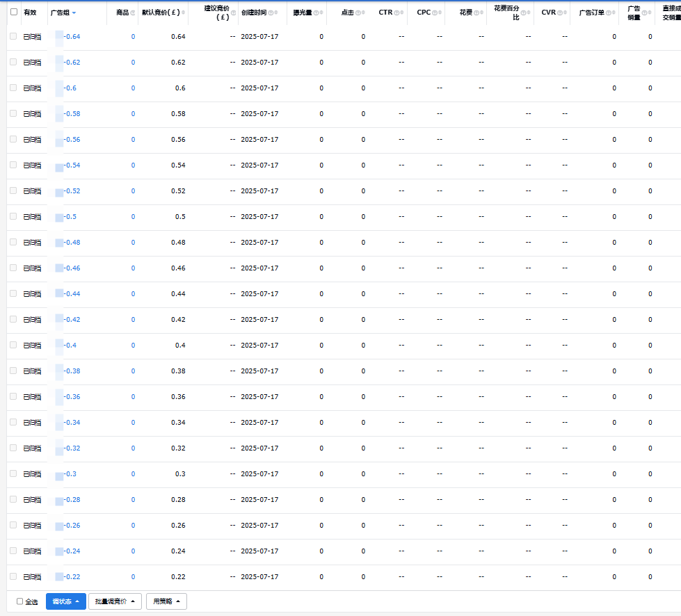
Task: Click the 广告销量 help icon
Action: pyautogui.click(x=644, y=13)
